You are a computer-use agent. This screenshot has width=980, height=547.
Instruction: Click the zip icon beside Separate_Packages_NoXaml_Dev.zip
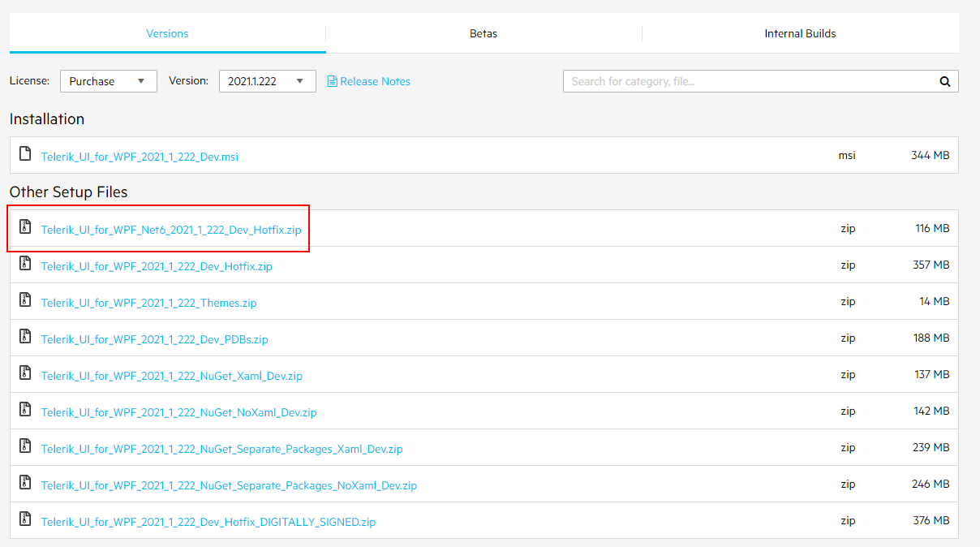[25, 482]
